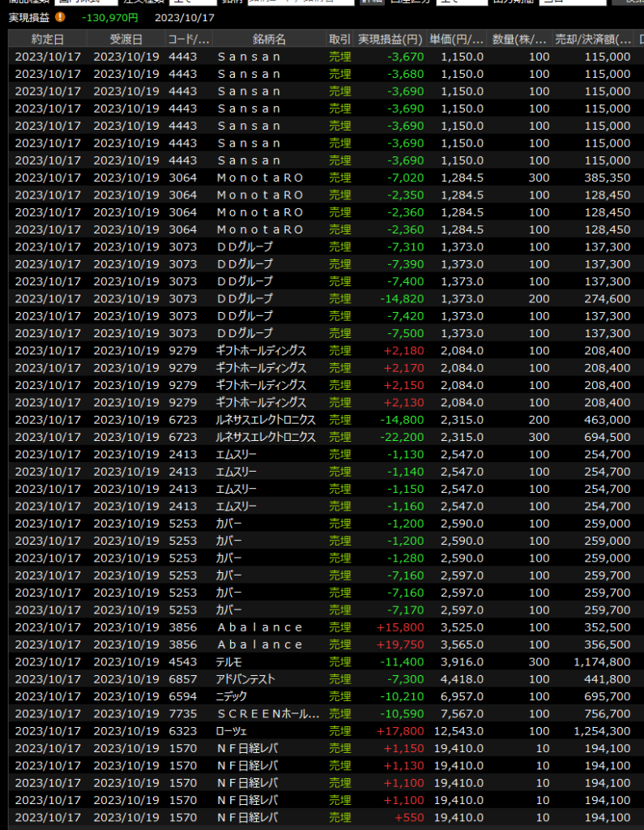Click the 売却/決済額 column header
Image resolution: width=644 pixels, height=830 pixels.
coord(593,39)
